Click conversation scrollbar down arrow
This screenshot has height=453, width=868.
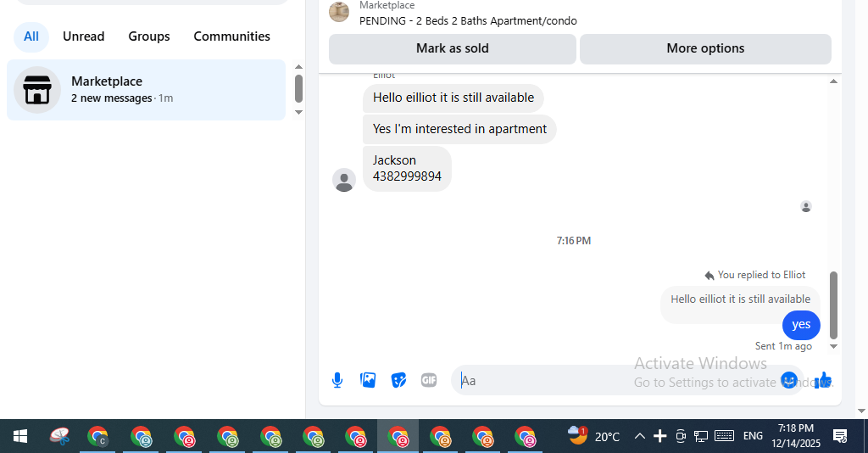pyautogui.click(x=833, y=347)
